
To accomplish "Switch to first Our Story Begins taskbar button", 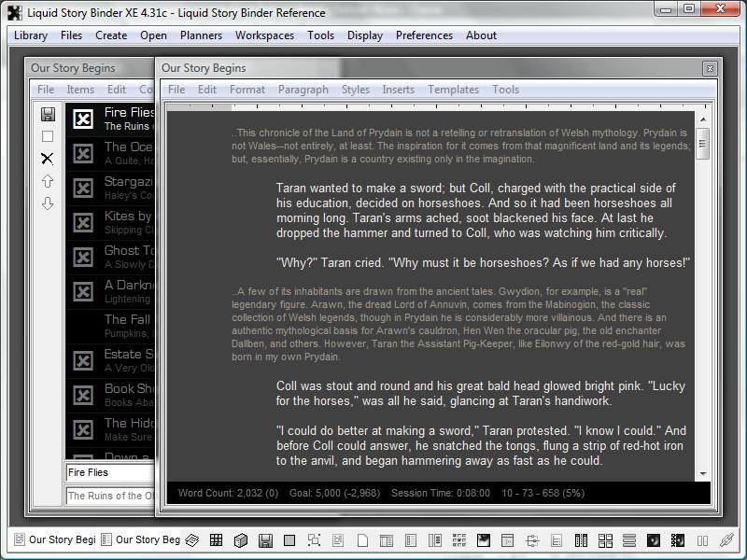I will tap(54, 539).
